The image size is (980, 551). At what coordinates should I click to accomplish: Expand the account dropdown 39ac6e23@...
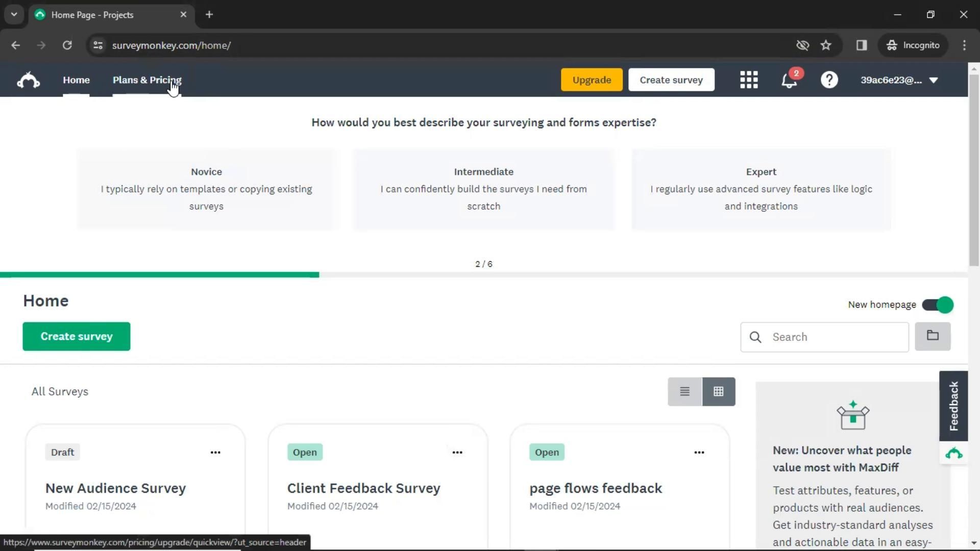click(x=899, y=80)
